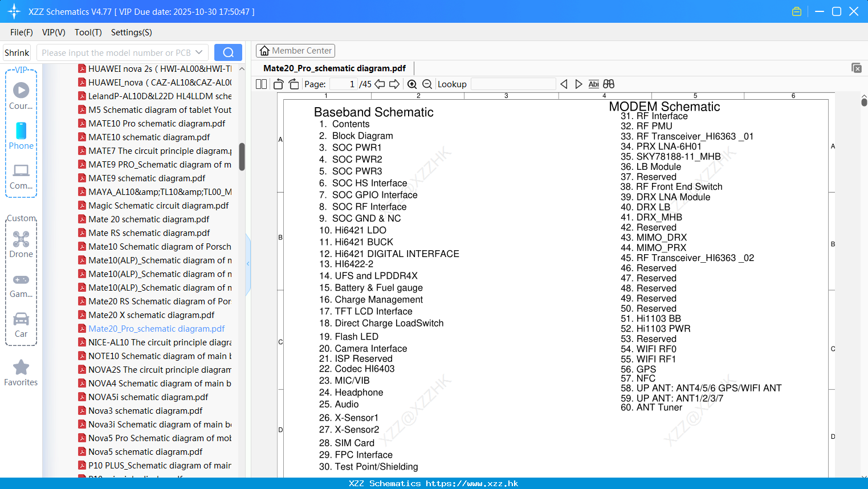
Task: Click the Lookup text field
Action: [x=514, y=84]
